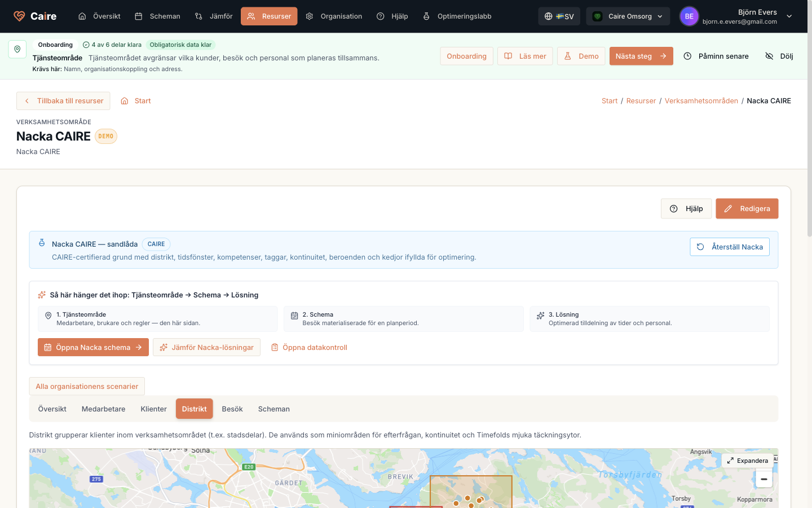Click the DEMO badge next to Nacka CAIRE
The image size is (812, 508).
pos(106,137)
